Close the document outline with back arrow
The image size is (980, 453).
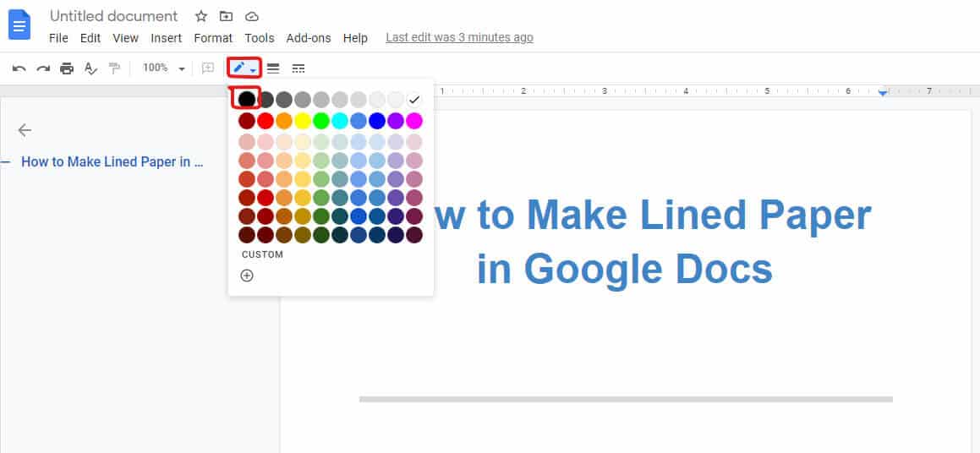(x=25, y=130)
